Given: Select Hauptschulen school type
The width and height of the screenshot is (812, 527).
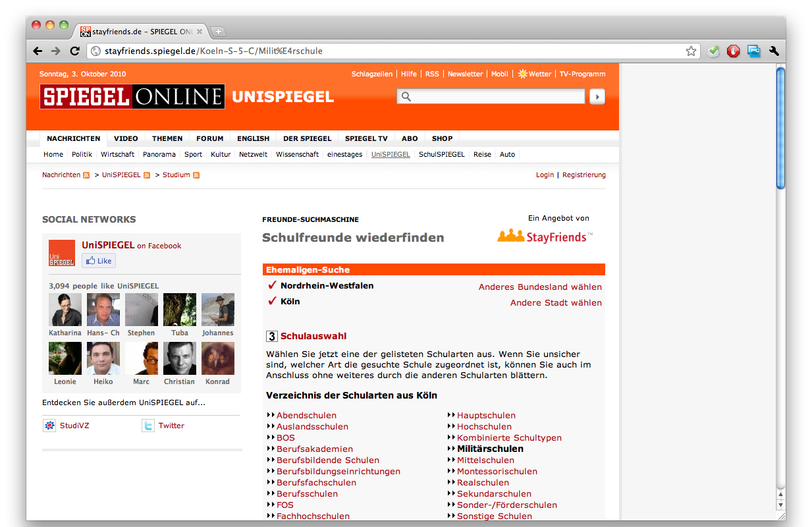Looking at the screenshot, I should tap(487, 416).
